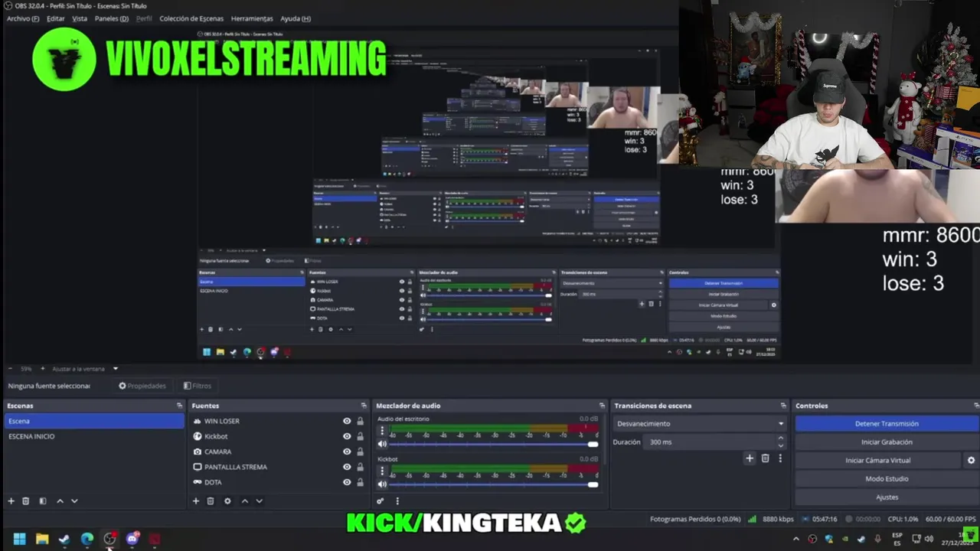Open the Editar menu
The image size is (980, 551).
coord(56,18)
